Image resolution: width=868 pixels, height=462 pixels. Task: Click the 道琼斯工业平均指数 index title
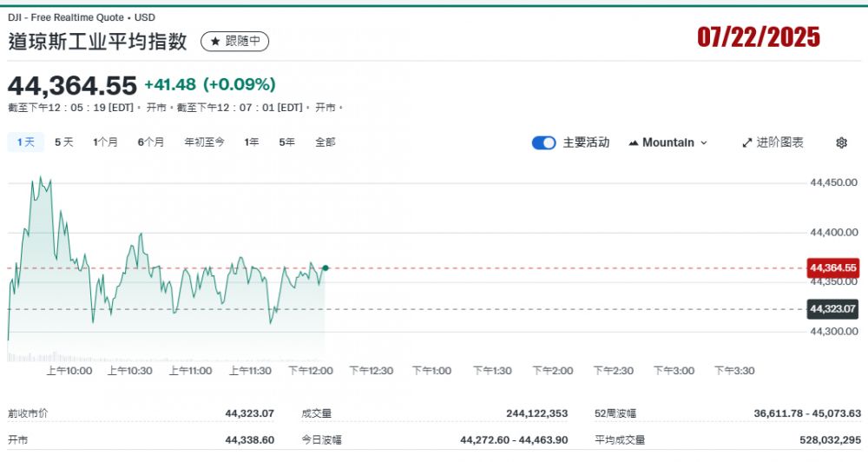coord(99,42)
